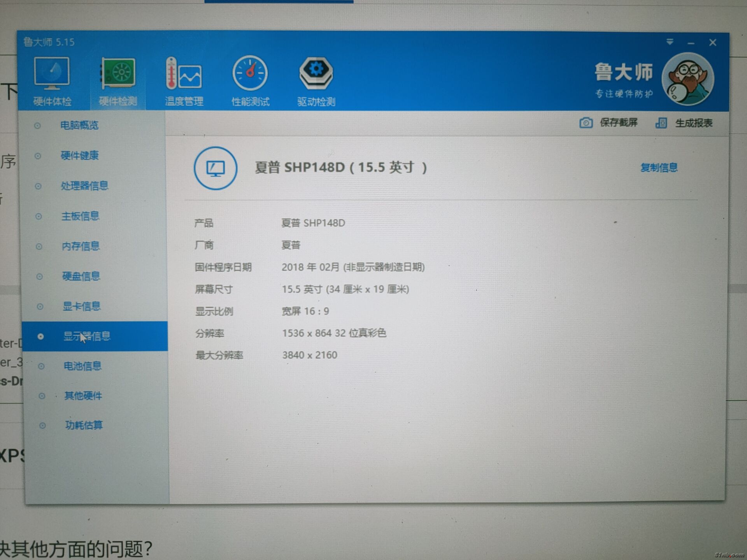Open 驱动检测 driver detection icon

(316, 82)
